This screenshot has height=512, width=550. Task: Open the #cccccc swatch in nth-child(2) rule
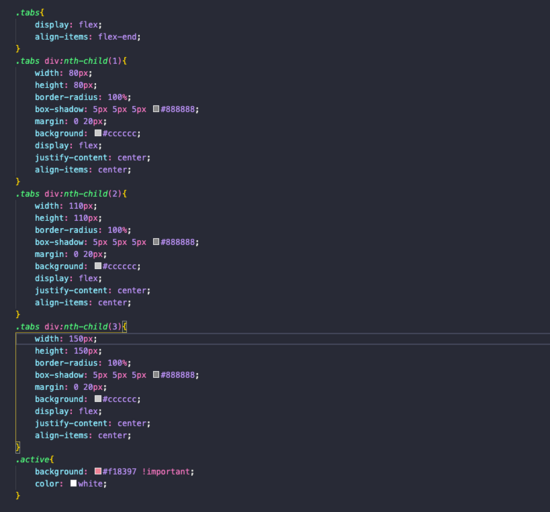pyautogui.click(x=98, y=266)
